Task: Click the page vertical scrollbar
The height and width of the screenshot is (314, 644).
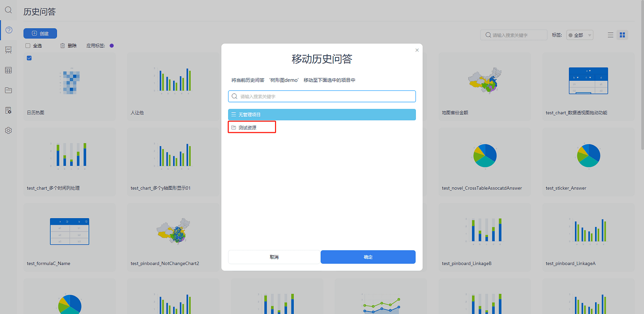Action: [x=642, y=75]
